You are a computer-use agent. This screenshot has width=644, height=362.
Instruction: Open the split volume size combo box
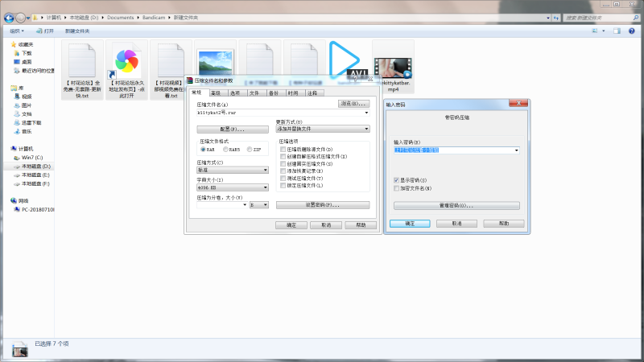[x=222, y=205]
